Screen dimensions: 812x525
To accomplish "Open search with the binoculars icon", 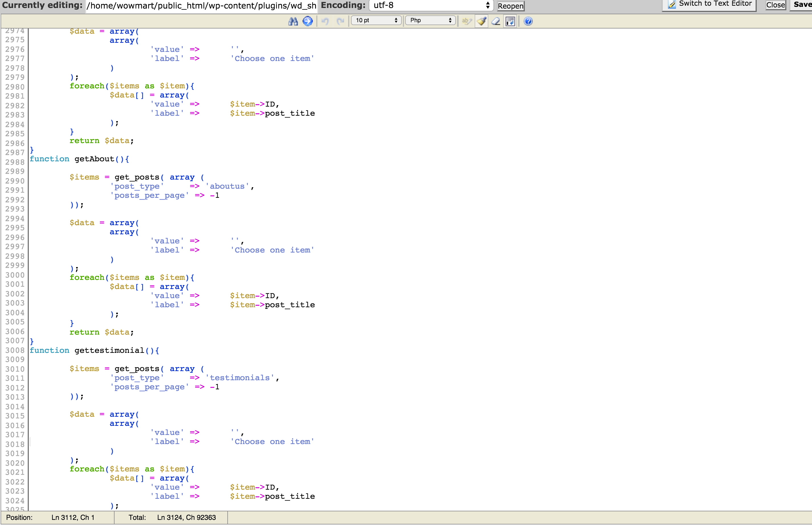I will click(x=293, y=21).
